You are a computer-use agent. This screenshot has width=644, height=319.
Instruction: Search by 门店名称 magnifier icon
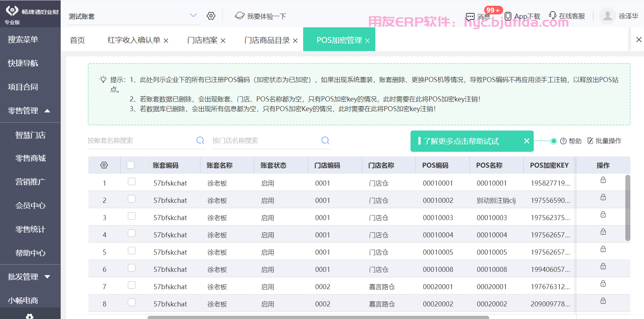pyautogui.click(x=325, y=140)
